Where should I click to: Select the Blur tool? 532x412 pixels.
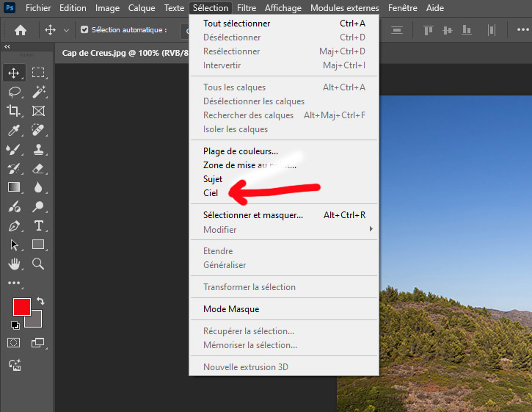tap(38, 187)
